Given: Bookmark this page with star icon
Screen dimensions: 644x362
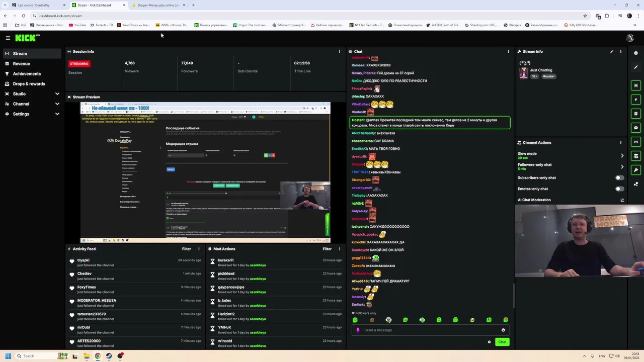Looking at the screenshot, I should coord(585,16).
